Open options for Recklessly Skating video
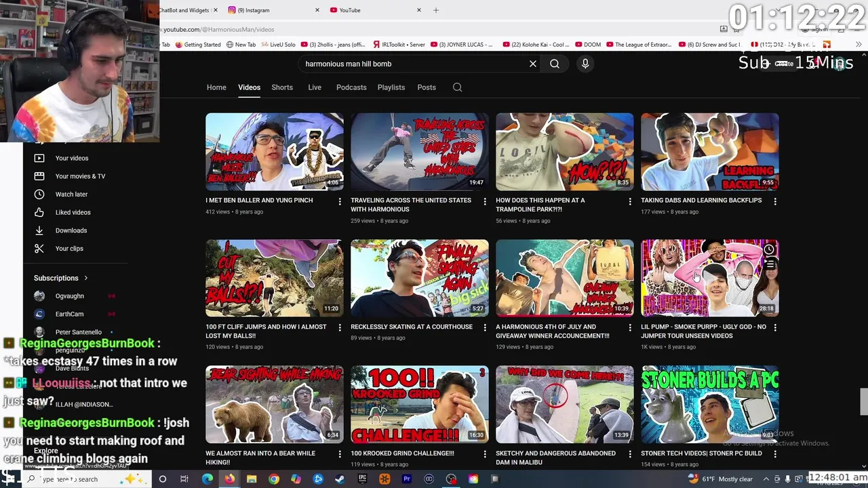 coord(485,328)
